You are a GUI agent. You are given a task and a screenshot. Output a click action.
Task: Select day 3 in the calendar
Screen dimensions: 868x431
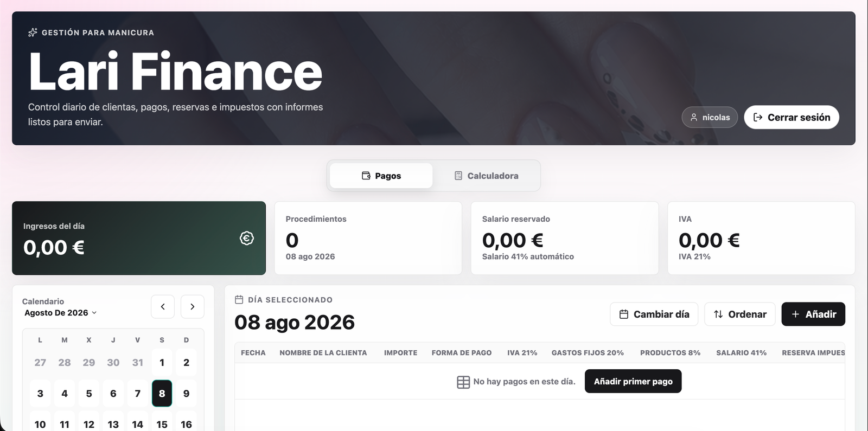(x=40, y=394)
